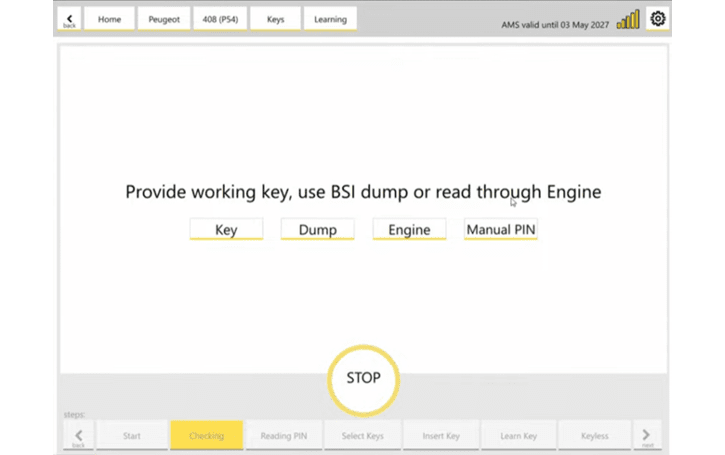
Task: Click the Start step
Action: (x=131, y=436)
